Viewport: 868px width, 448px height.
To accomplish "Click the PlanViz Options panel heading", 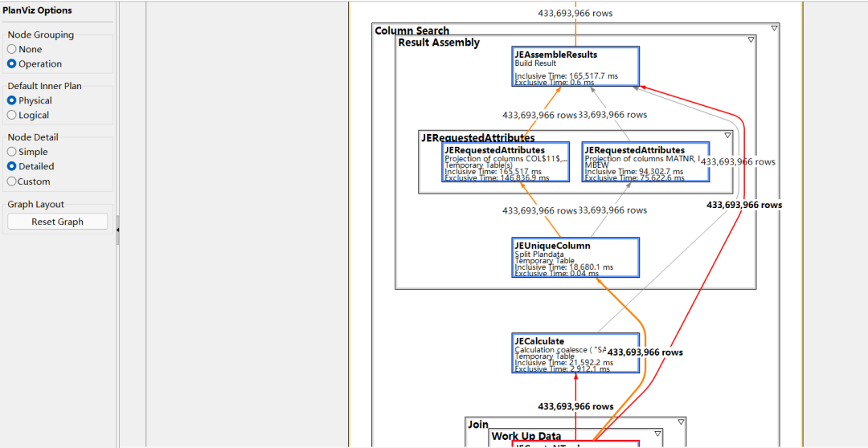I will 37,10.
